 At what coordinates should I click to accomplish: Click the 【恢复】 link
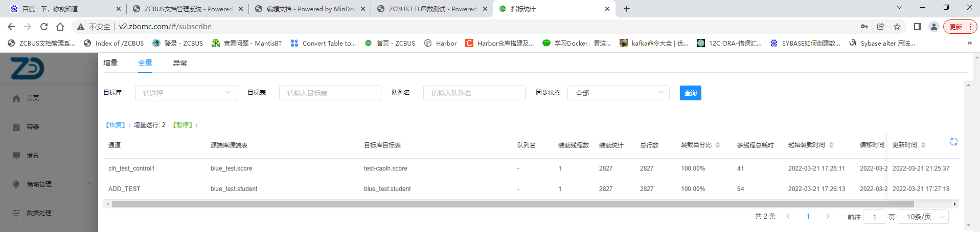pos(116,125)
